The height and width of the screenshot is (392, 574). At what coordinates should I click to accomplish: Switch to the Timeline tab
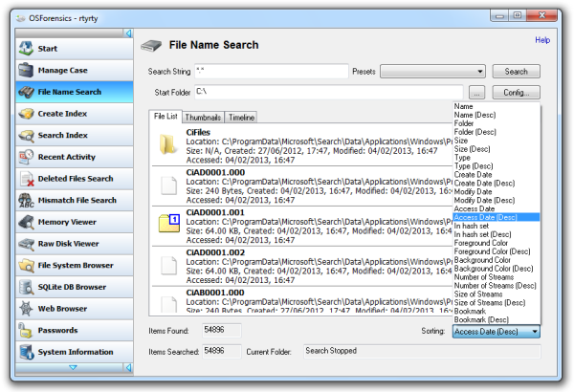click(241, 117)
